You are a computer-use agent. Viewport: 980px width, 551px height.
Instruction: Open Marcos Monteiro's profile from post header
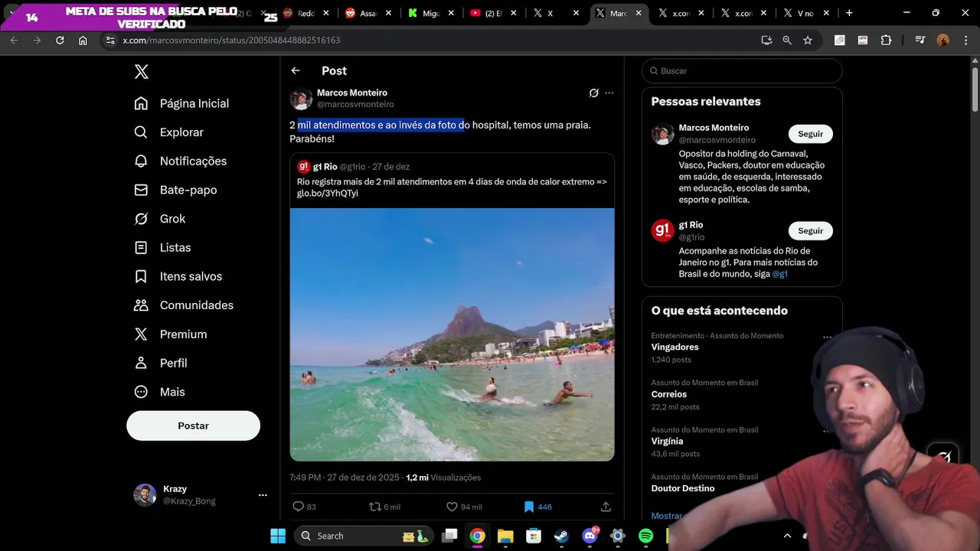click(x=352, y=93)
